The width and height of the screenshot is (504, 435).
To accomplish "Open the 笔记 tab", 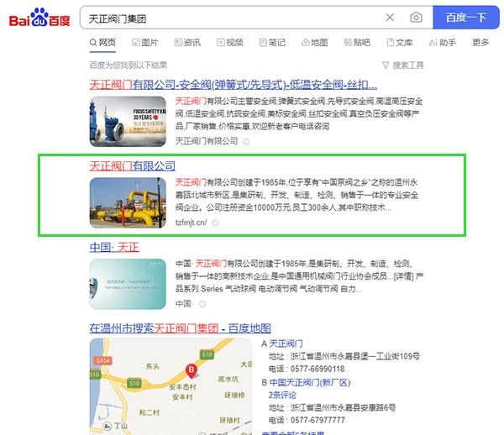I will click(x=272, y=42).
